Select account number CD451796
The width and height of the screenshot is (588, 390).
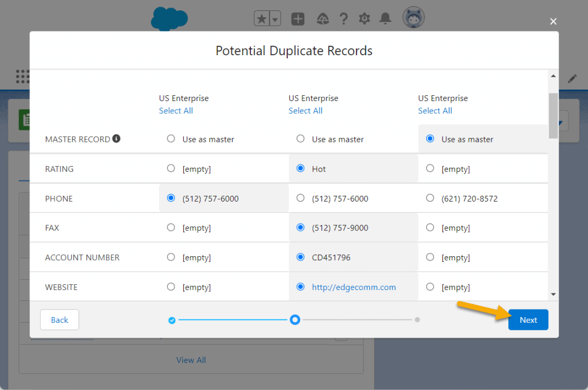pos(300,257)
